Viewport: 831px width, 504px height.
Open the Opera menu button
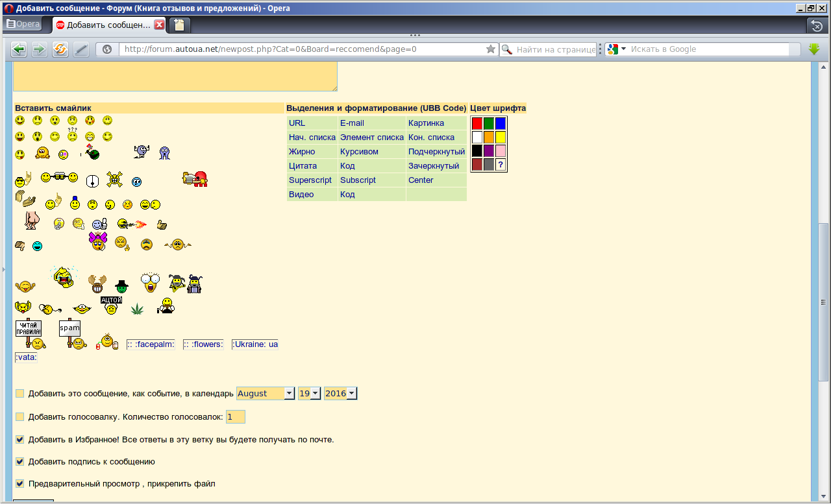[23, 25]
